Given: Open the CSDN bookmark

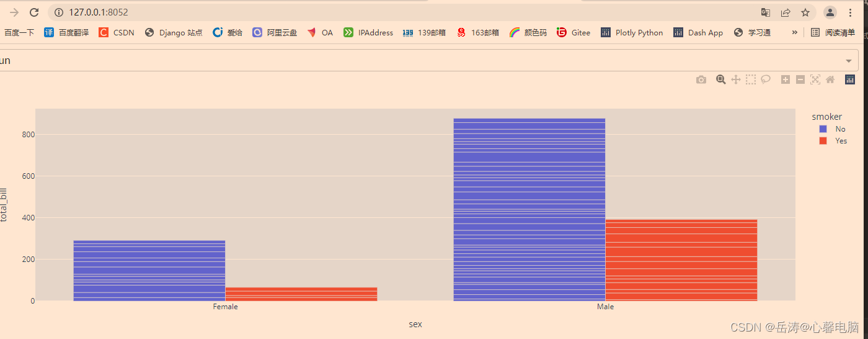Looking at the screenshot, I should coord(117,32).
